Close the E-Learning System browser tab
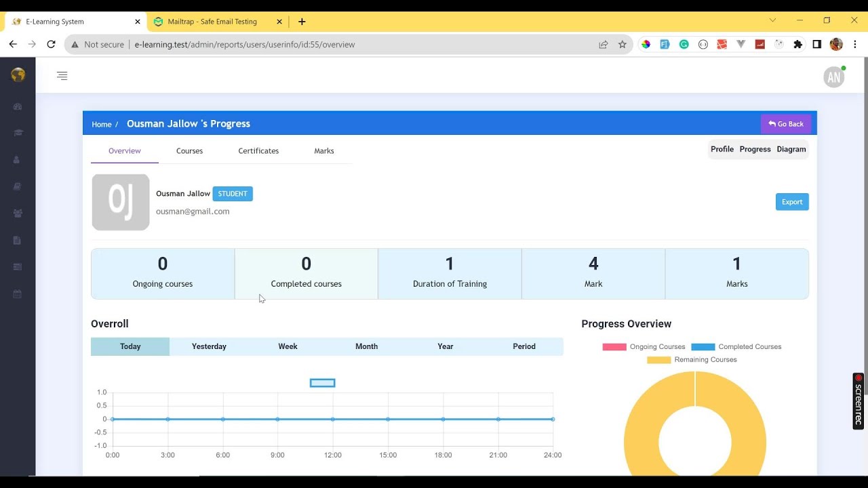 [x=138, y=22]
